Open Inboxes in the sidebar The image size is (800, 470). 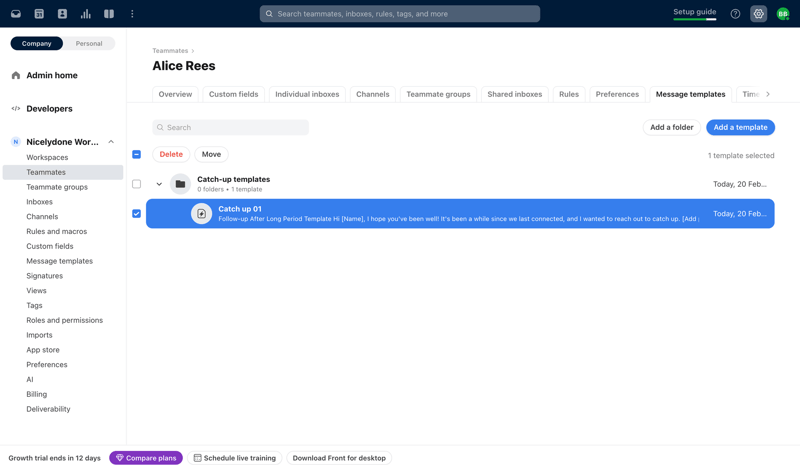[39, 202]
